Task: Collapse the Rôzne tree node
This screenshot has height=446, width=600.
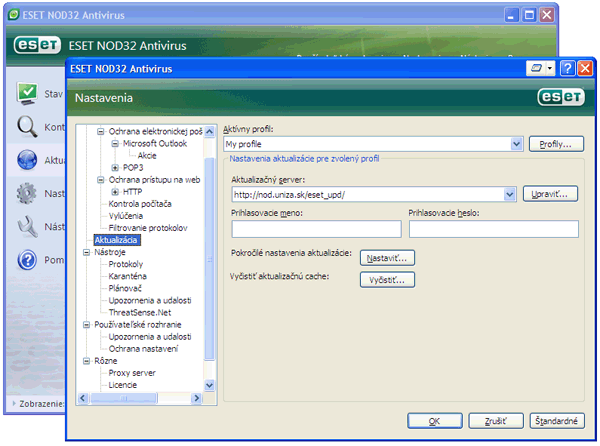Action: click(x=86, y=361)
